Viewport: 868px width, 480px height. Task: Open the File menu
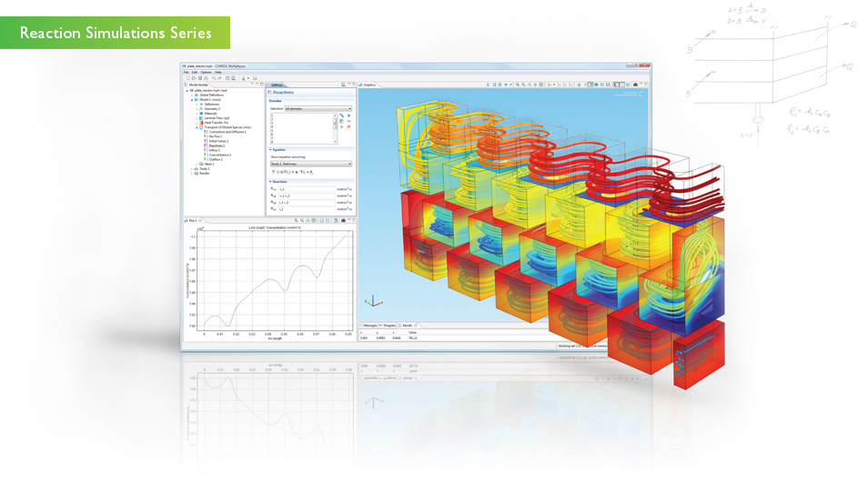(x=186, y=73)
